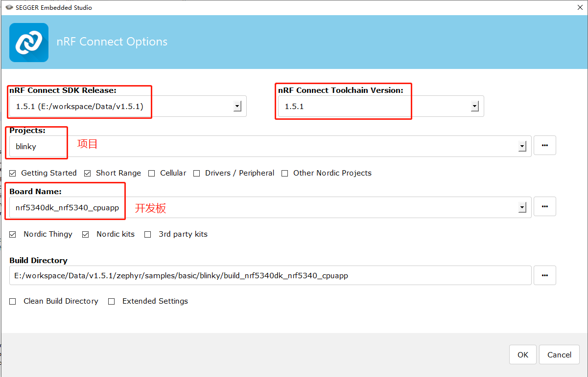
Task: Enable the 3rd party kits checkbox
Action: (x=147, y=234)
